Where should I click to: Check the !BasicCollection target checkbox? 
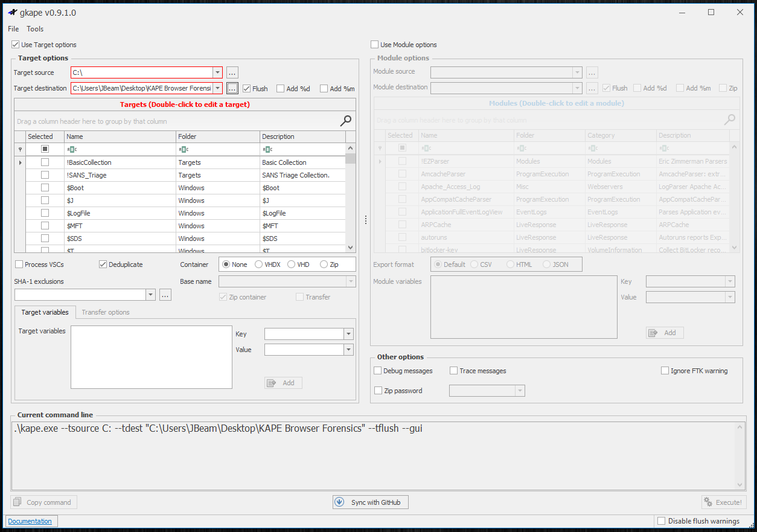click(x=45, y=162)
